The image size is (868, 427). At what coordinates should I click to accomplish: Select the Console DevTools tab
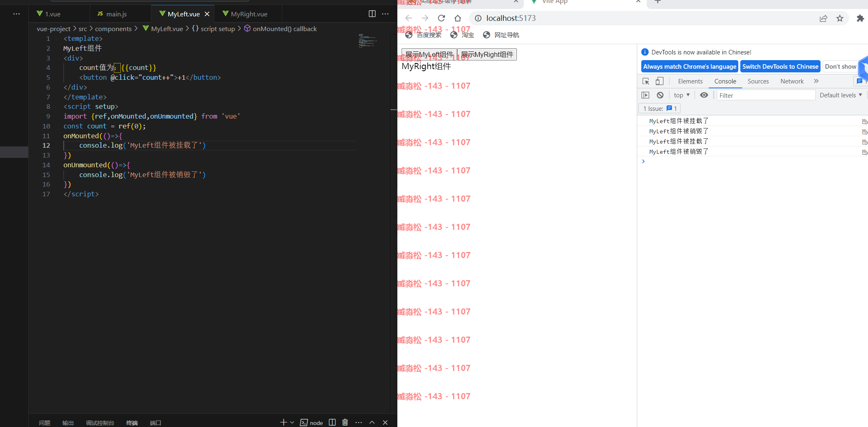point(725,81)
